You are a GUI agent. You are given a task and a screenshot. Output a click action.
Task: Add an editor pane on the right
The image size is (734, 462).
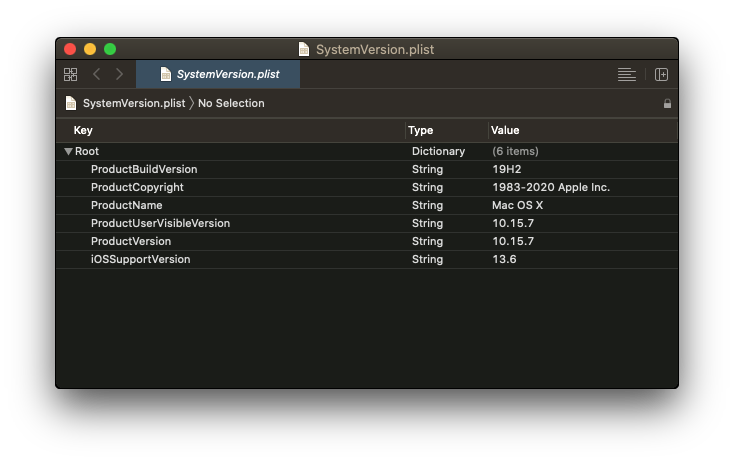pos(661,74)
